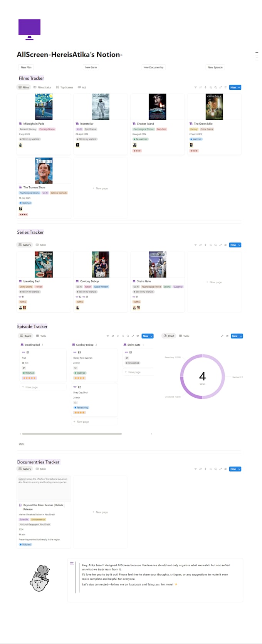
Task: Open the filter icon in Films Tracker toolbar
Action: pos(195,87)
